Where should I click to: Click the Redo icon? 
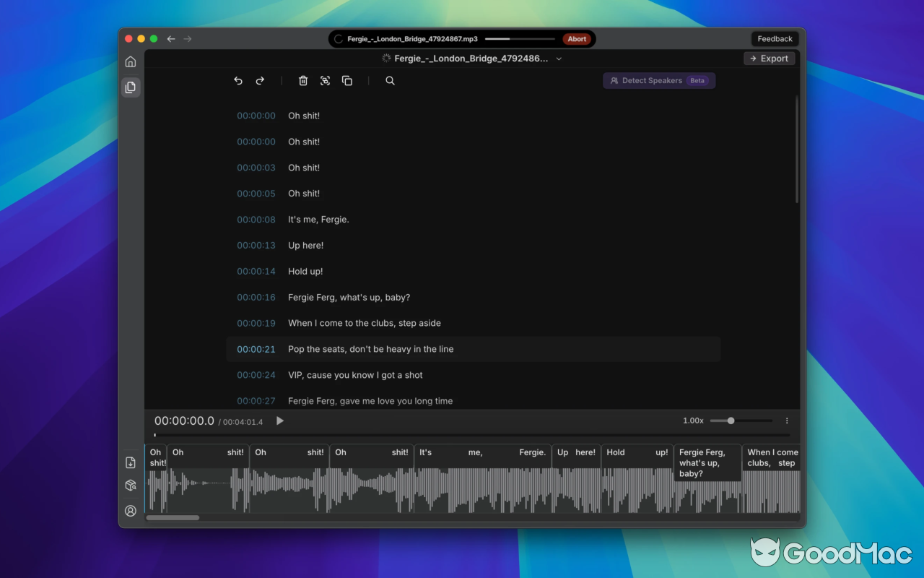(x=260, y=80)
